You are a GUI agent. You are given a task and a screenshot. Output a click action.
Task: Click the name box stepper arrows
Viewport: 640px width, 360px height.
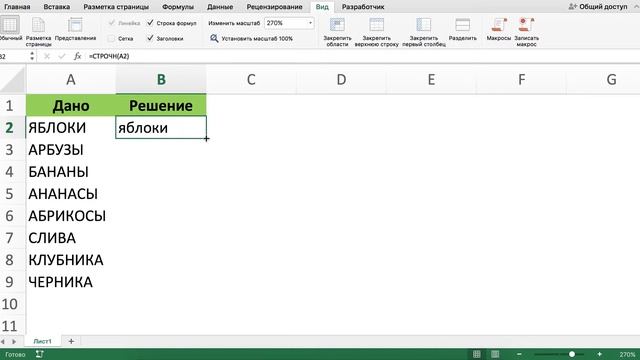point(32,56)
